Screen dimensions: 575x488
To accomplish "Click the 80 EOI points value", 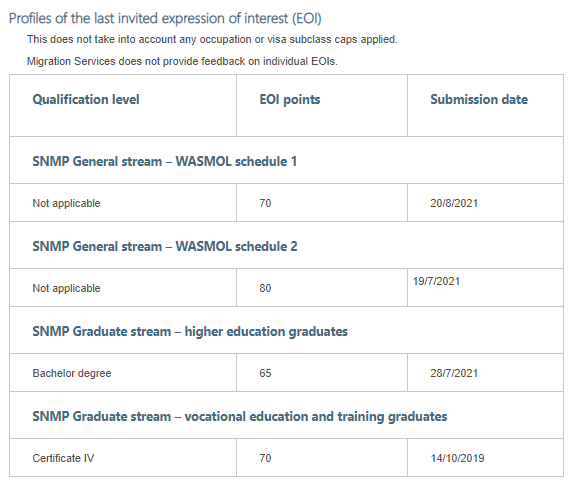I will tap(265, 288).
